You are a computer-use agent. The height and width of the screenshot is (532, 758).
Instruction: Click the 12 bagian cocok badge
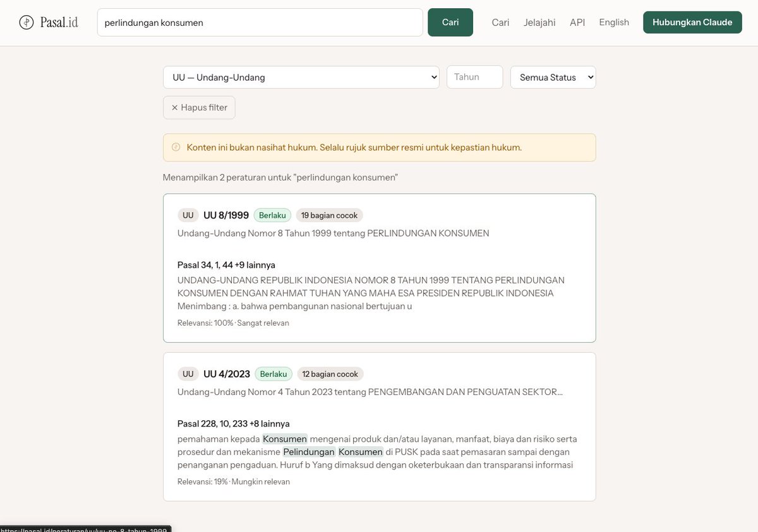click(330, 374)
